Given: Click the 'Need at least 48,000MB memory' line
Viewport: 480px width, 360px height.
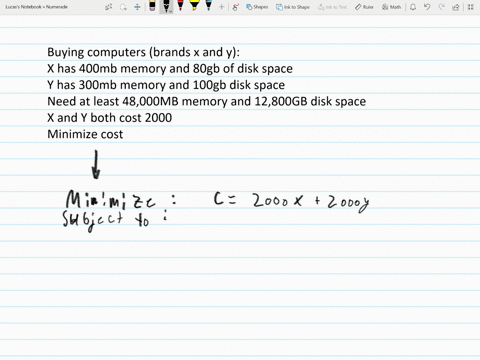Looking at the screenshot, I should click(x=206, y=101).
